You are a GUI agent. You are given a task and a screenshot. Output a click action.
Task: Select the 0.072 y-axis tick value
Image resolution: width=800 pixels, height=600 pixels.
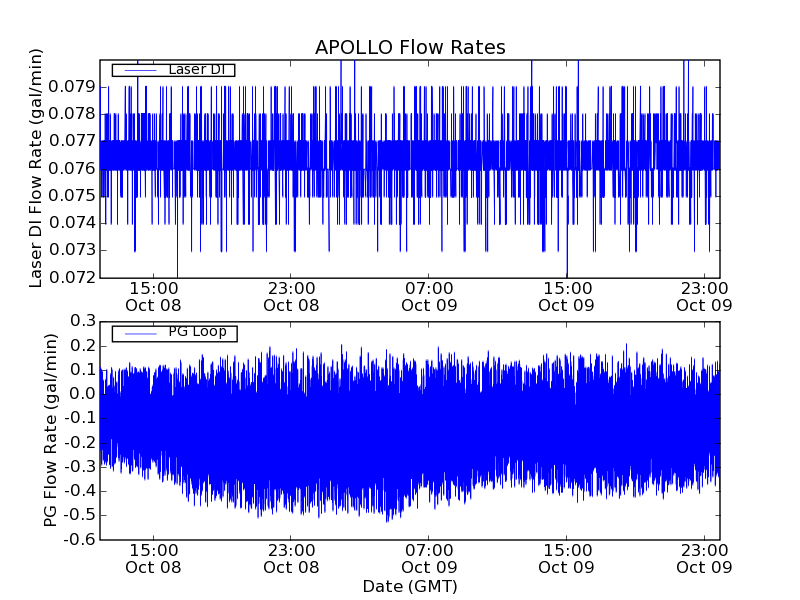(x=72, y=278)
